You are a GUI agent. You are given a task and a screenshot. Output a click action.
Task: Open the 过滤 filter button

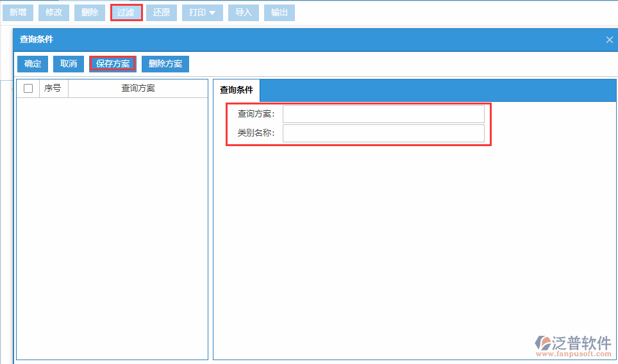[126, 13]
